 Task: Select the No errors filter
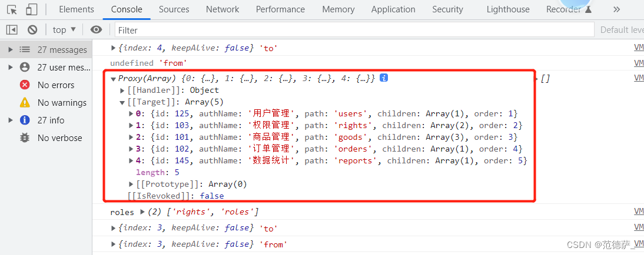47,85
